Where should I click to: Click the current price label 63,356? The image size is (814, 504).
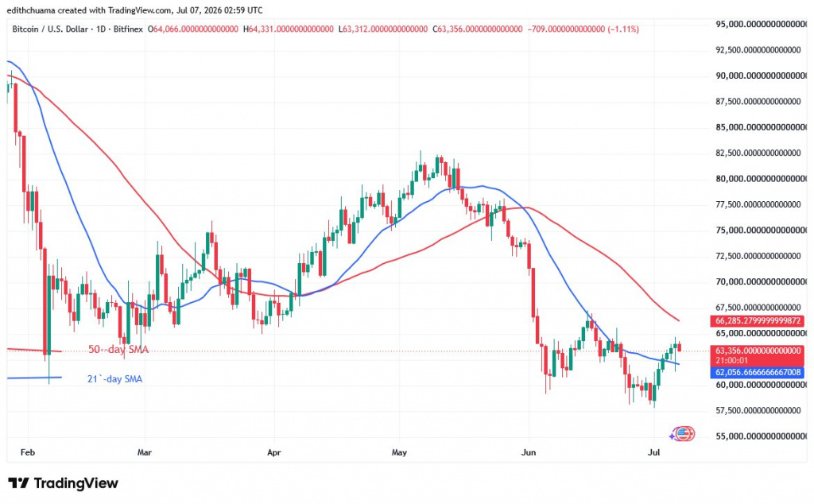point(758,351)
